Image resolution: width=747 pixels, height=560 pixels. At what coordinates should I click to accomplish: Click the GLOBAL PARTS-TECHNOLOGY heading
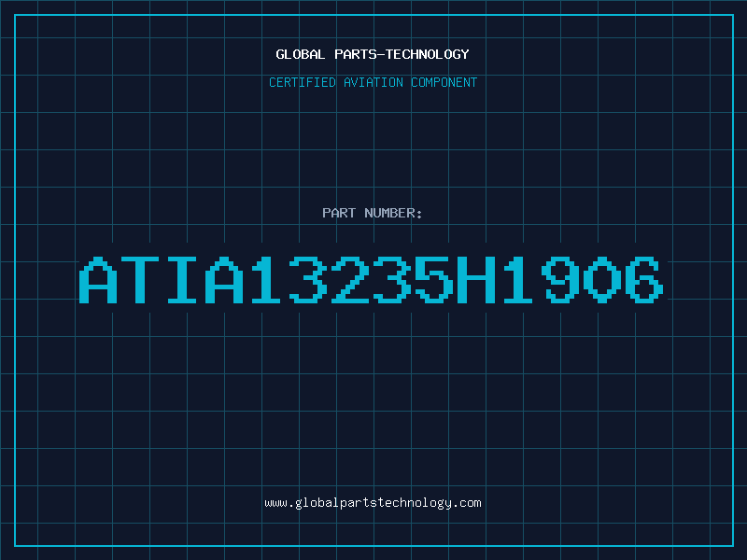(x=373, y=54)
